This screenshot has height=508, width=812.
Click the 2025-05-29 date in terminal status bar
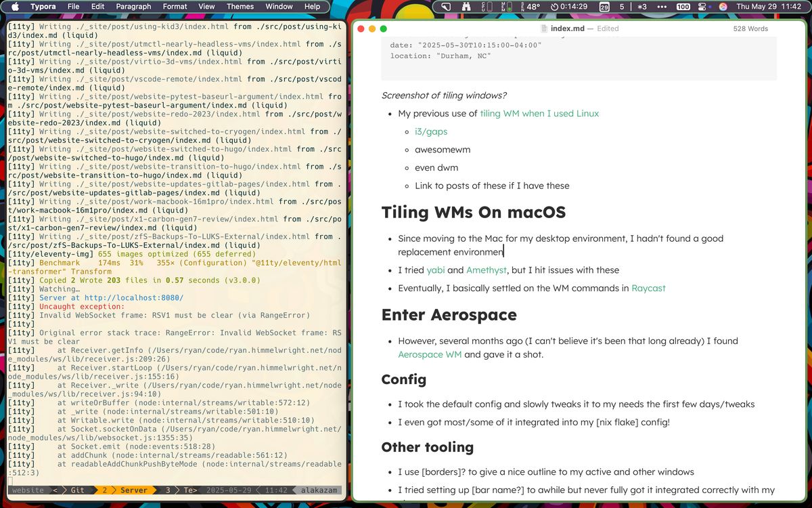pyautogui.click(x=230, y=490)
